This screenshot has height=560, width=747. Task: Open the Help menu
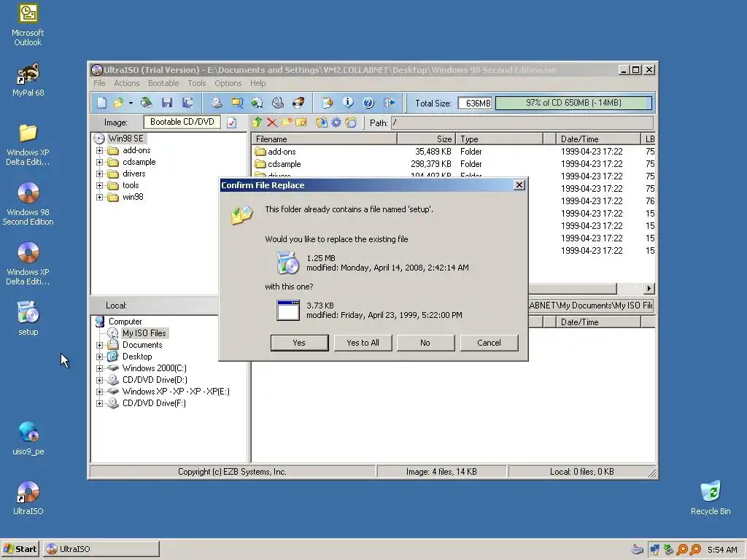pyautogui.click(x=258, y=83)
